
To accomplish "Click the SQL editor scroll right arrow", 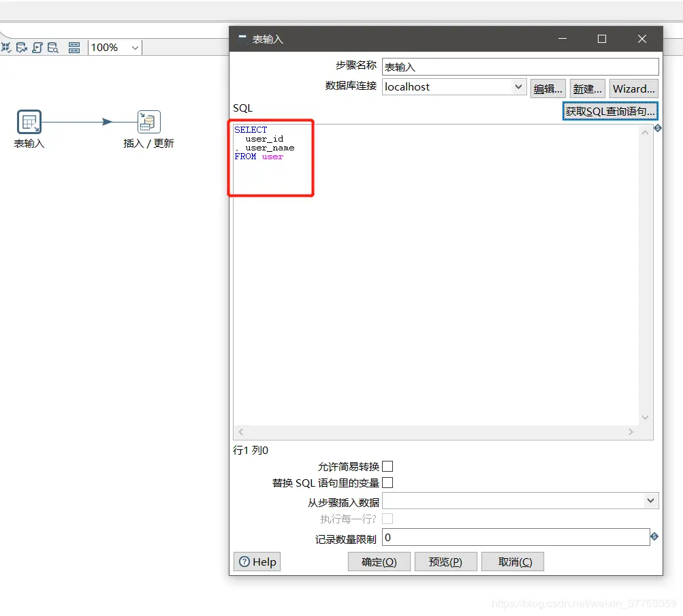I will (x=631, y=432).
